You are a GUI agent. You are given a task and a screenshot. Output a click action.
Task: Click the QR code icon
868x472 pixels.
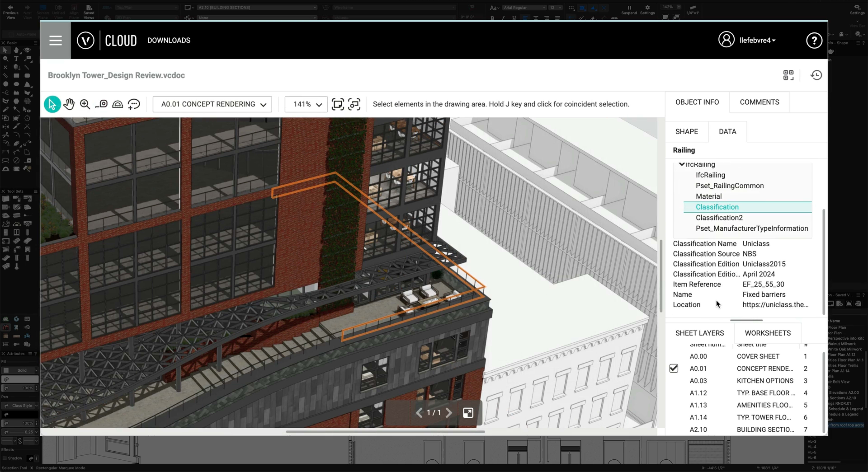(788, 75)
